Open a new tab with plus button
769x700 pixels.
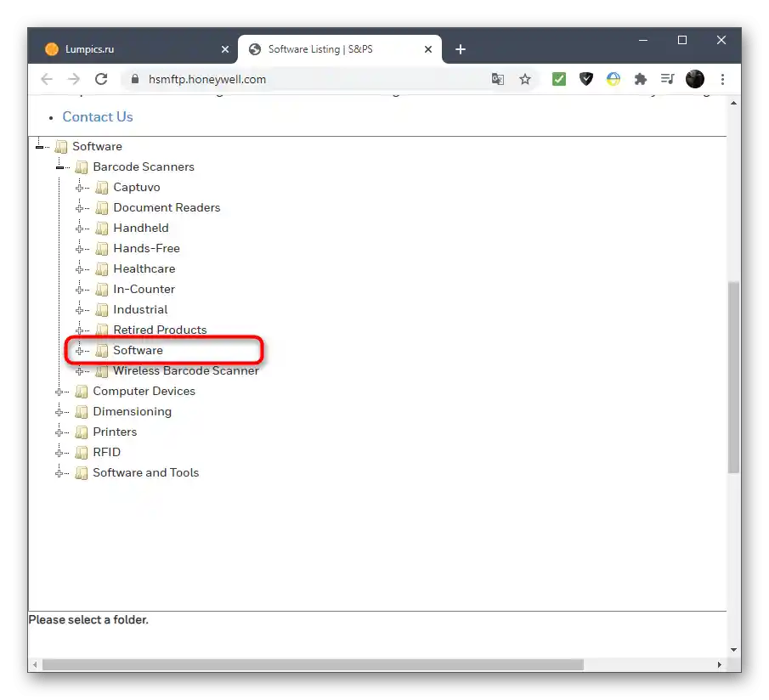coord(460,49)
